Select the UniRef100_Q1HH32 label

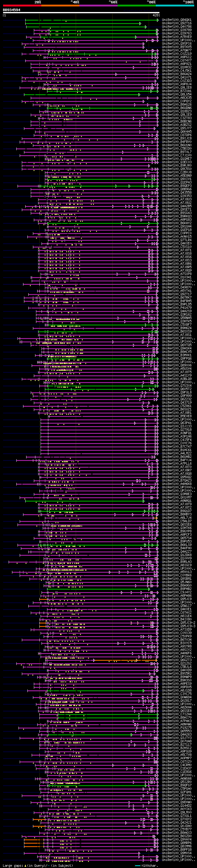176,67
